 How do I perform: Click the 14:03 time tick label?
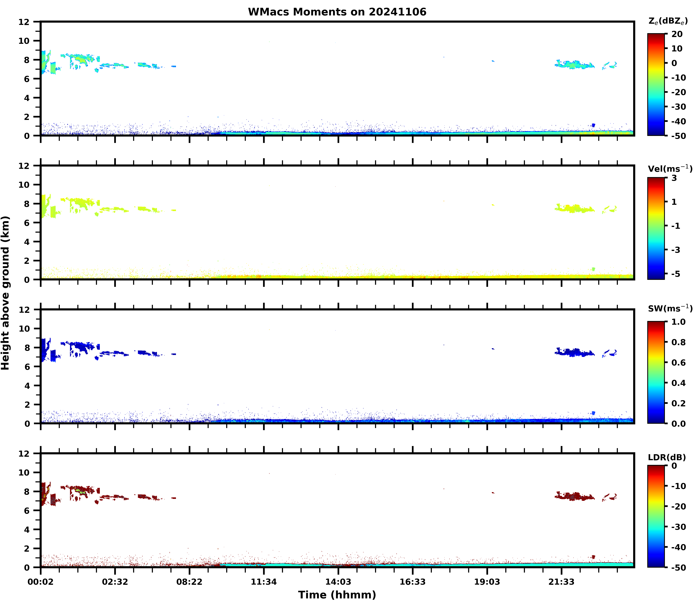[x=338, y=582]
